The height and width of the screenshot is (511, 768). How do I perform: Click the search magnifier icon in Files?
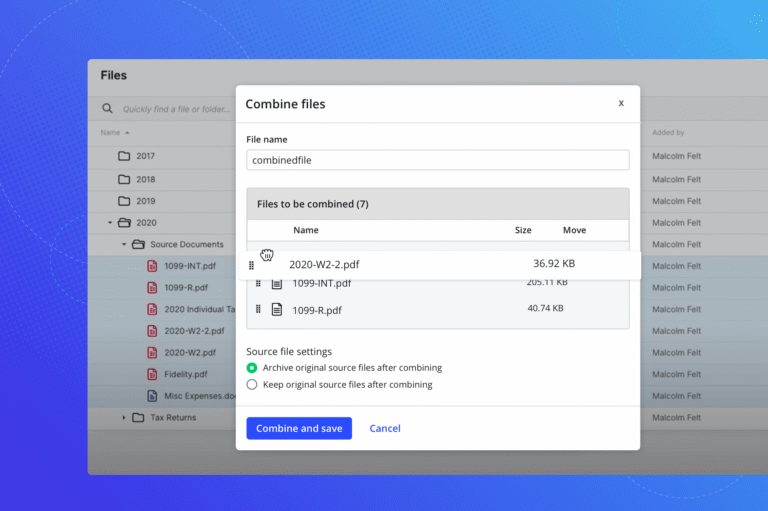[107, 109]
